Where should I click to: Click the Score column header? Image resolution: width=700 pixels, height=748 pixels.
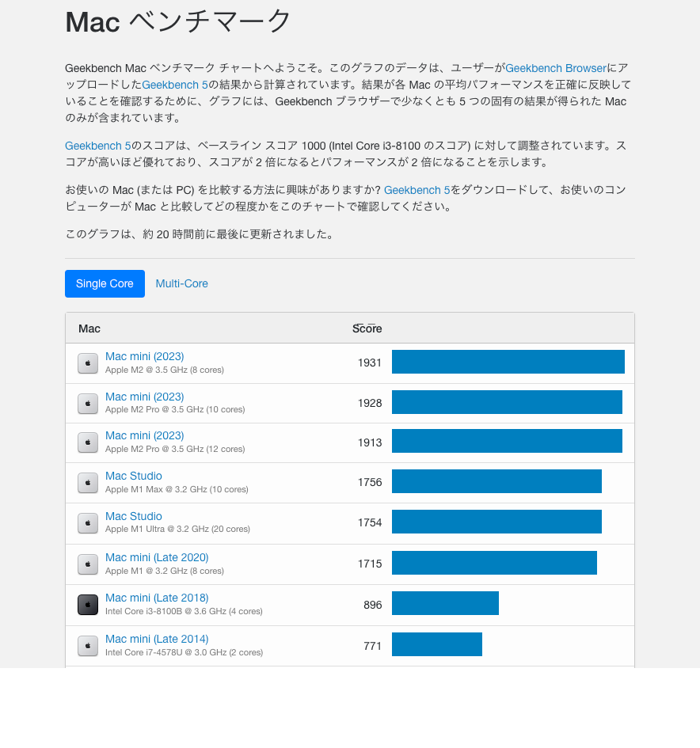point(367,328)
